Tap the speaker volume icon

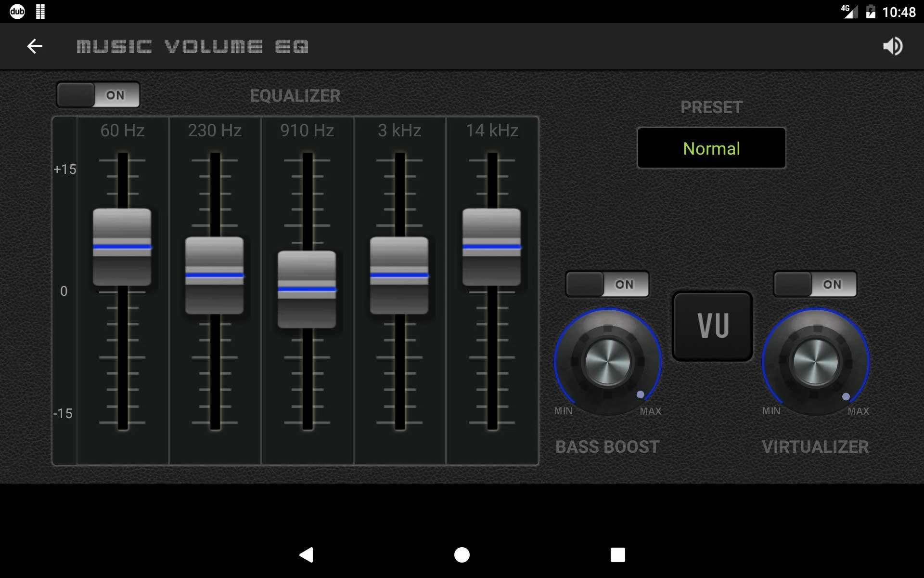pyautogui.click(x=893, y=46)
